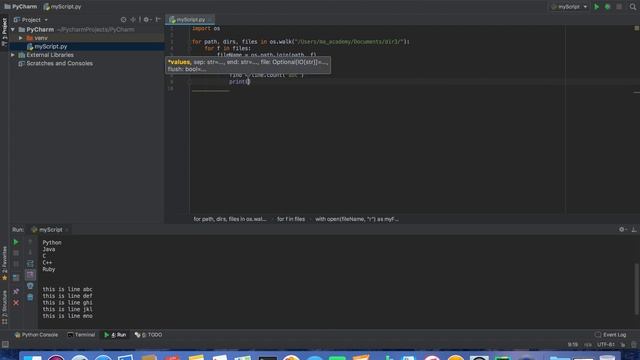The image size is (640, 360).
Task: Toggle read-only lock icon in status bar
Action: tap(623, 344)
